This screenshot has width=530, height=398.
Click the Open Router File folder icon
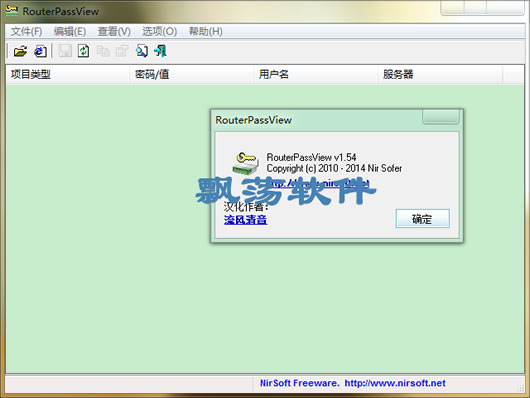click(20, 51)
